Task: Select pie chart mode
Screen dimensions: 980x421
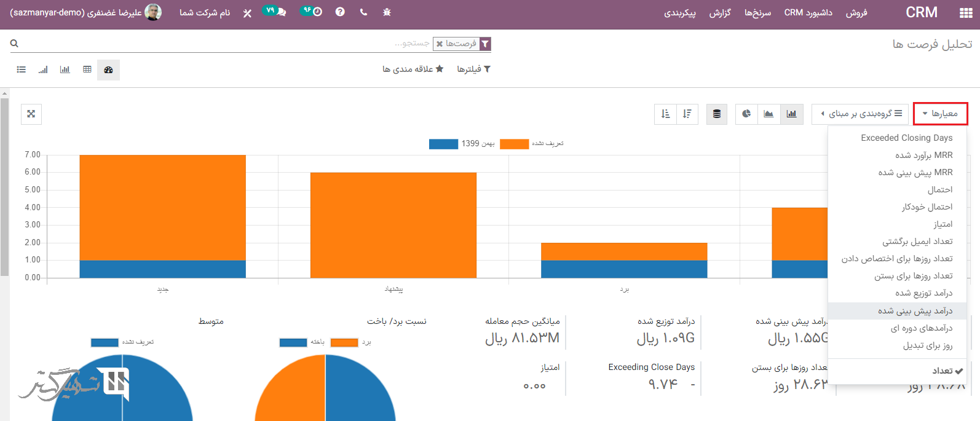Action: [x=746, y=114]
